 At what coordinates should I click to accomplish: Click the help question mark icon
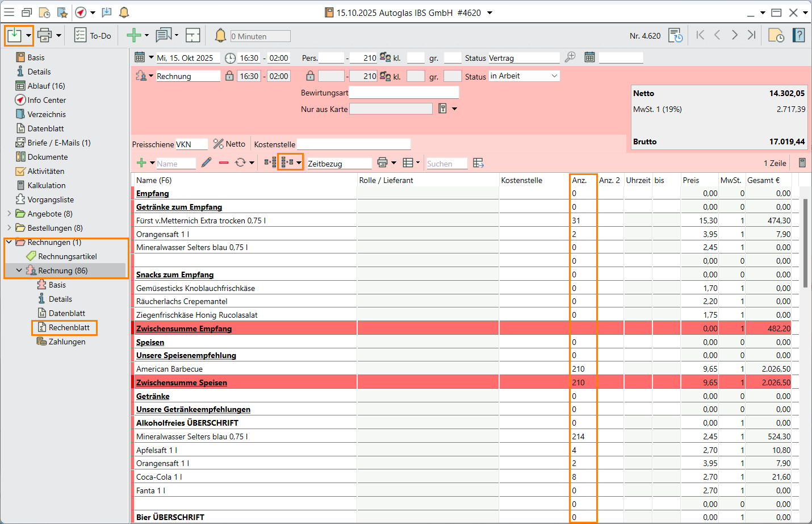[x=799, y=36]
